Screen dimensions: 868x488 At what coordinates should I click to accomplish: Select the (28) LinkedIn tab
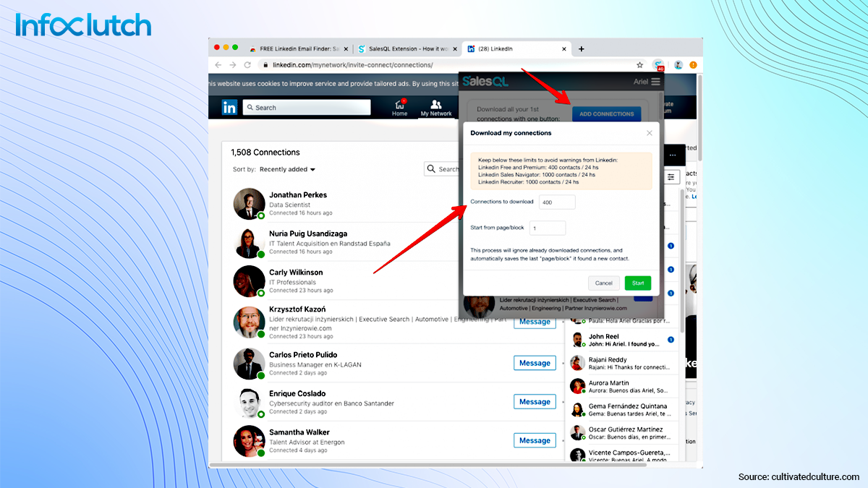pos(516,48)
